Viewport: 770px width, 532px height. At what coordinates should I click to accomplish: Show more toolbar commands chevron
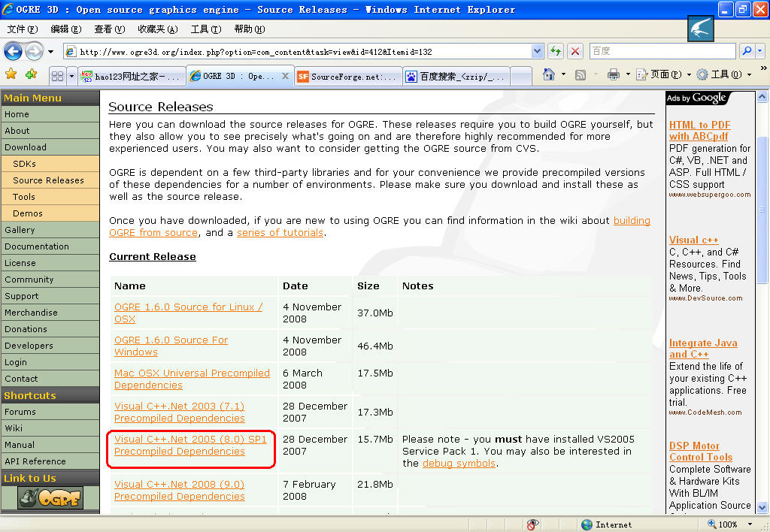coord(764,68)
